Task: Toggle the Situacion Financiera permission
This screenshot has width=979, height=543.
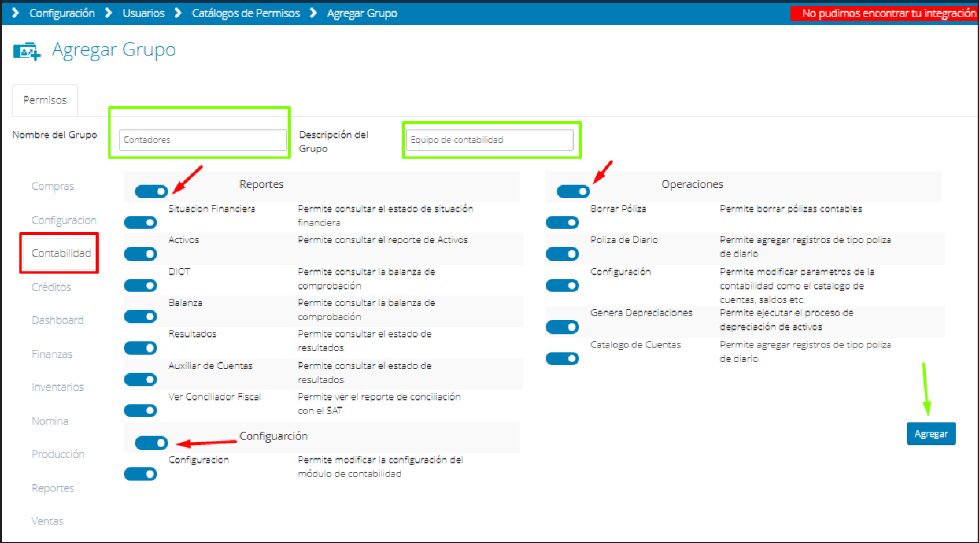Action: tap(140, 222)
